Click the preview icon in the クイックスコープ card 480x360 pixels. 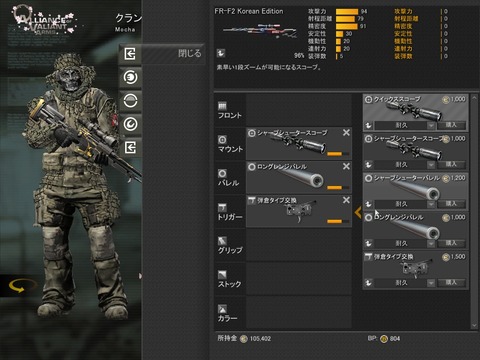pos(368,125)
